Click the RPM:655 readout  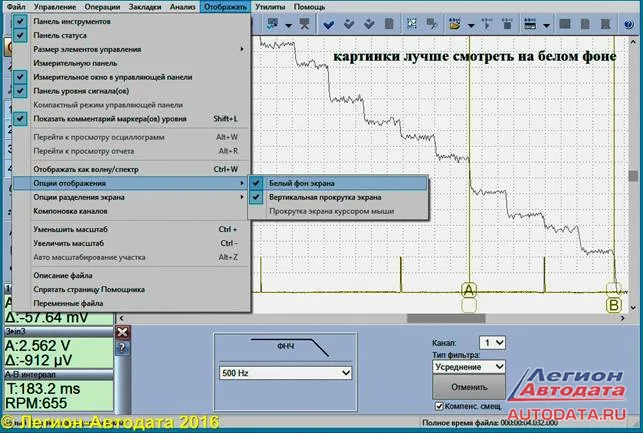(x=36, y=403)
